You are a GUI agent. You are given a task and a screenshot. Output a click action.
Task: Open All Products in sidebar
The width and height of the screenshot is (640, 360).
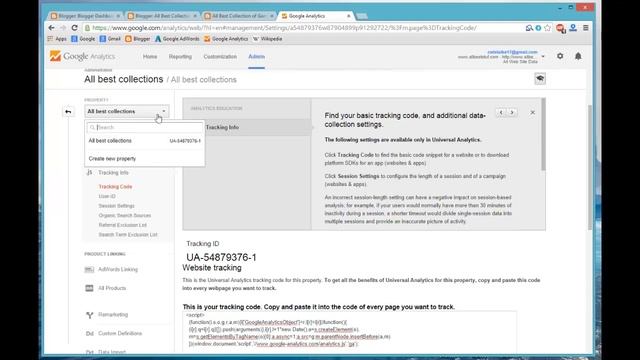[112, 288]
